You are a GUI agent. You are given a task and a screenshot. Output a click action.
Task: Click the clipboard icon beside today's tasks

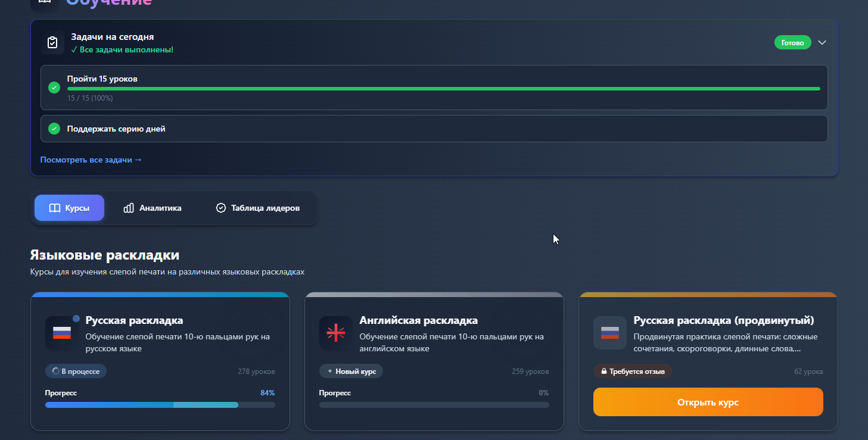pos(52,43)
